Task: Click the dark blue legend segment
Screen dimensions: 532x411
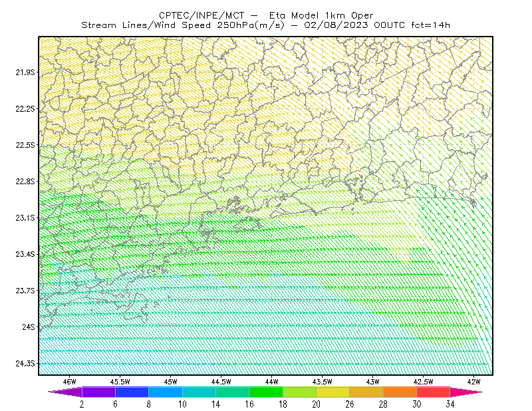Action: 132,392
